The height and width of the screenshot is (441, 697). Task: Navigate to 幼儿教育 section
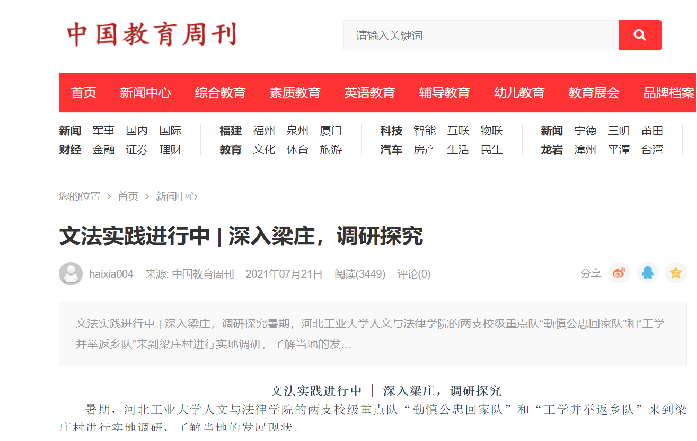tap(519, 93)
